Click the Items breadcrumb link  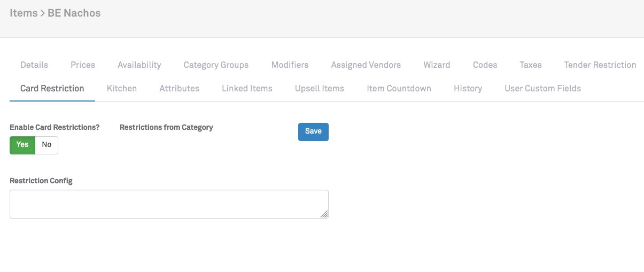pos(24,13)
